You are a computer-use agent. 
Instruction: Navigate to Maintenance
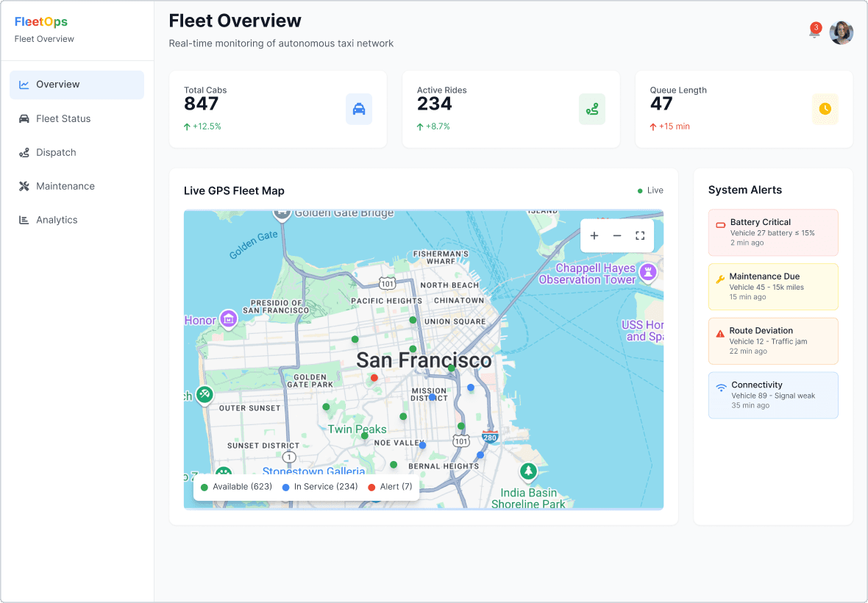click(77, 187)
